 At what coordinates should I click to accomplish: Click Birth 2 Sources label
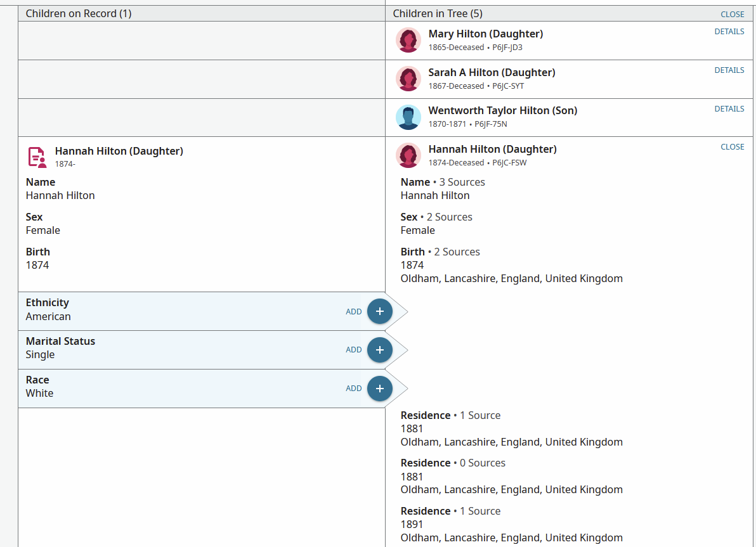tap(440, 252)
